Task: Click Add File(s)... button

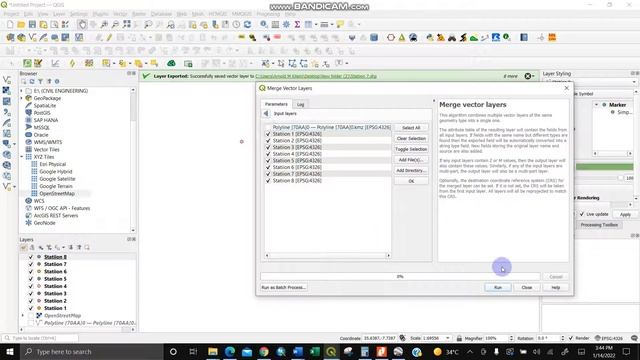Action: [411, 160]
